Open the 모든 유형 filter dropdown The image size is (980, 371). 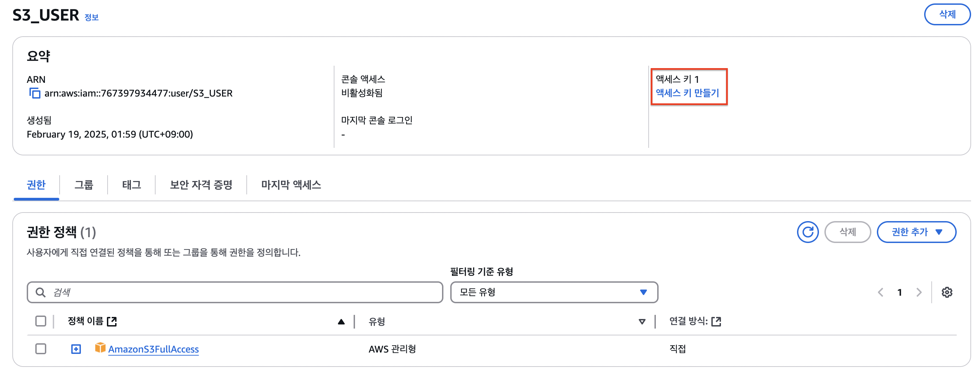click(x=553, y=292)
